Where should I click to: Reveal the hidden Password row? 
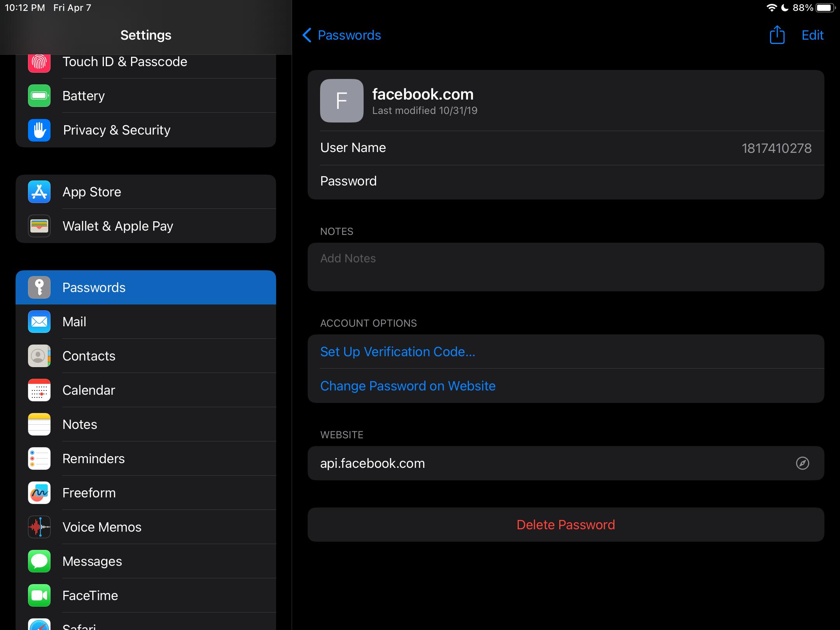point(565,181)
